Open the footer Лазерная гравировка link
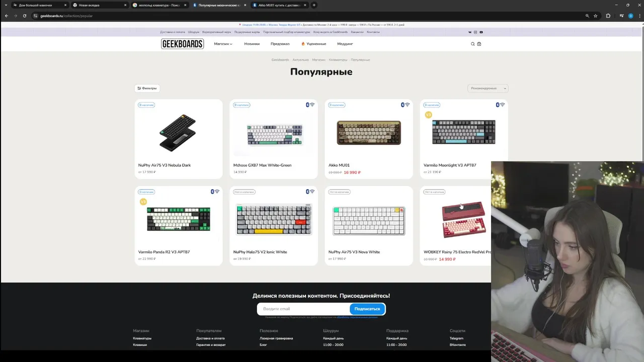 click(x=276, y=338)
